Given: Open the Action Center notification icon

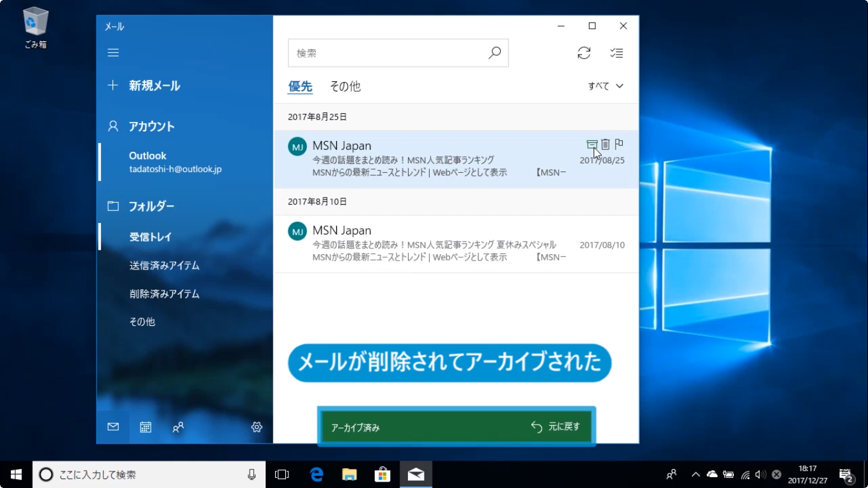Looking at the screenshot, I should pos(846,475).
